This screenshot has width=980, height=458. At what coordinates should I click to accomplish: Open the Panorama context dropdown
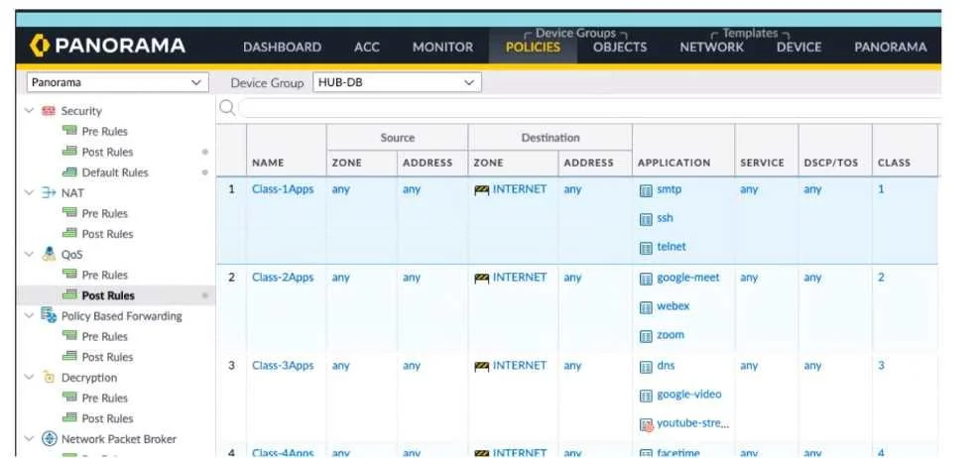coord(117,82)
